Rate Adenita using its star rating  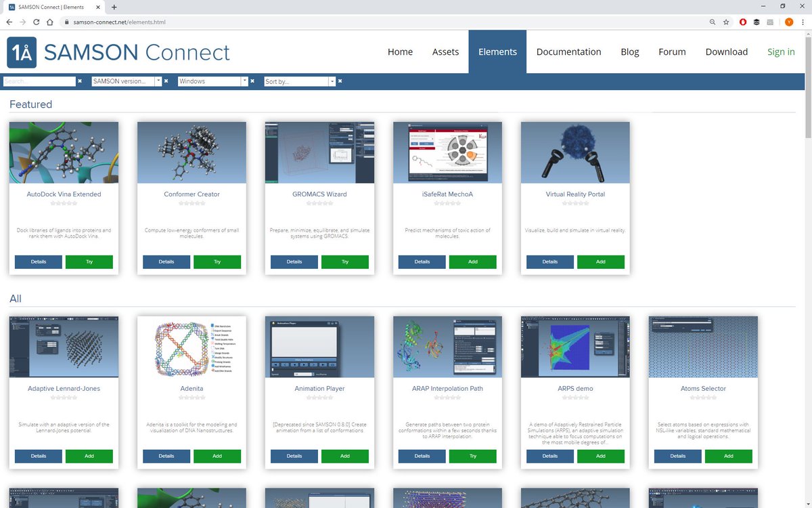(x=191, y=397)
